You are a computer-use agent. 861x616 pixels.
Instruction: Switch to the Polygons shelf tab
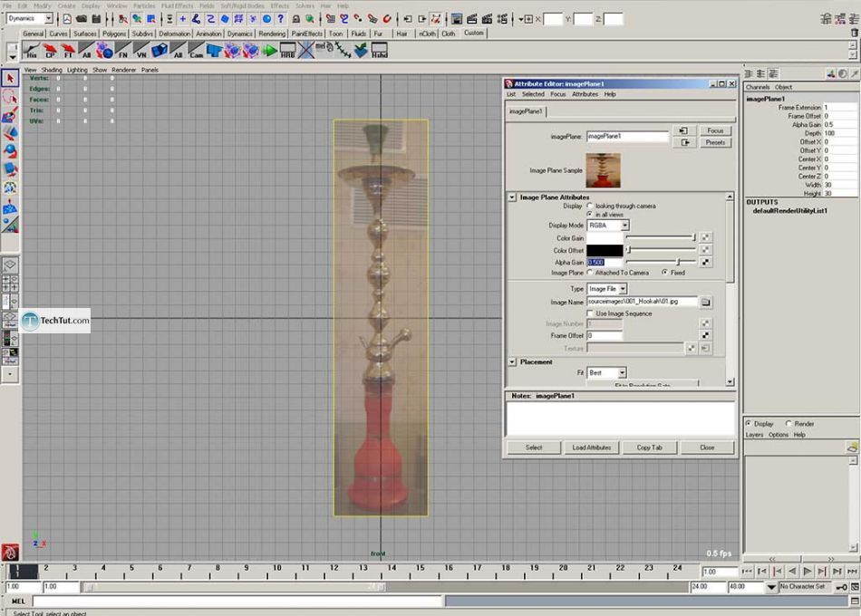coord(114,34)
